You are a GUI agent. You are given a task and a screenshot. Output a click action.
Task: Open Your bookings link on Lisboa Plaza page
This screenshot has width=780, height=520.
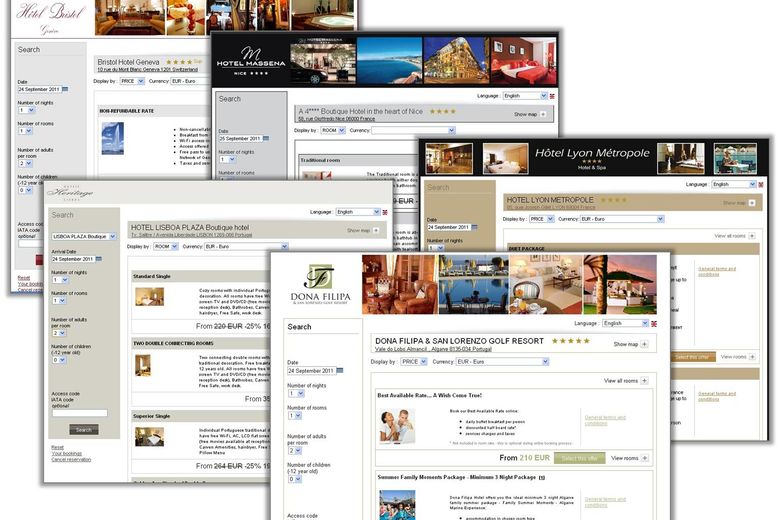click(x=66, y=453)
